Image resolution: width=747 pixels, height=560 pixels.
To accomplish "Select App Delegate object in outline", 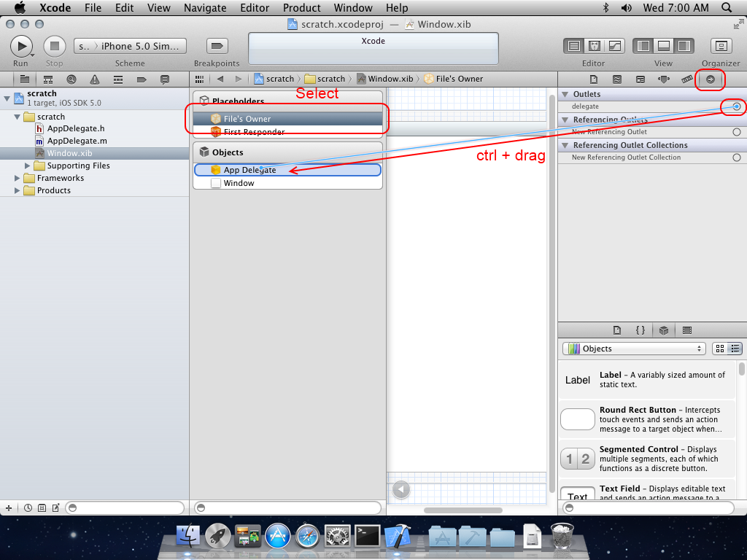I will pyautogui.click(x=249, y=170).
